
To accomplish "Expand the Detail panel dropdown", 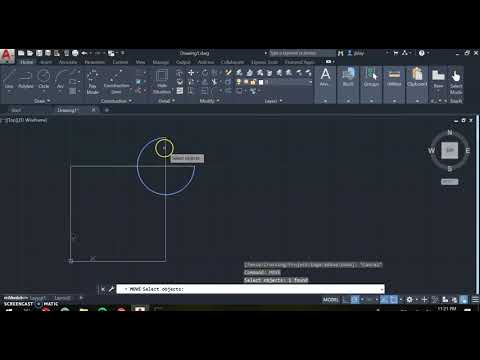I will 166,101.
